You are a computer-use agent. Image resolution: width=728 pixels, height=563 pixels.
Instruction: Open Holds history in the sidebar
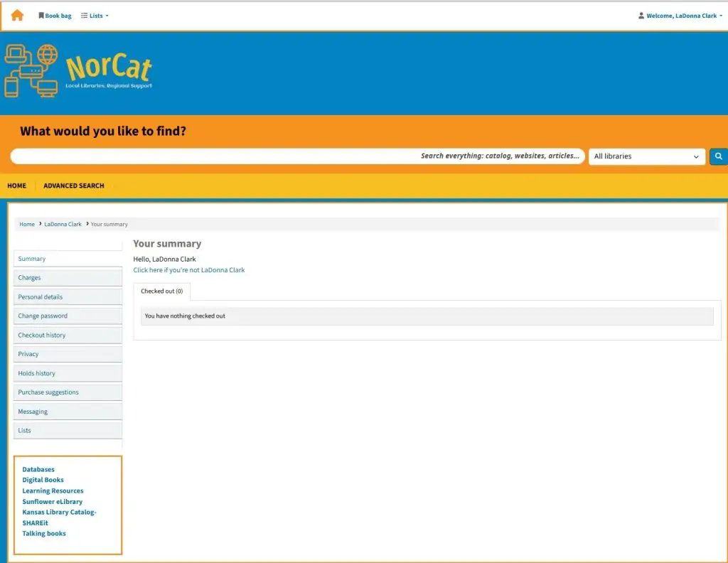pyautogui.click(x=36, y=373)
